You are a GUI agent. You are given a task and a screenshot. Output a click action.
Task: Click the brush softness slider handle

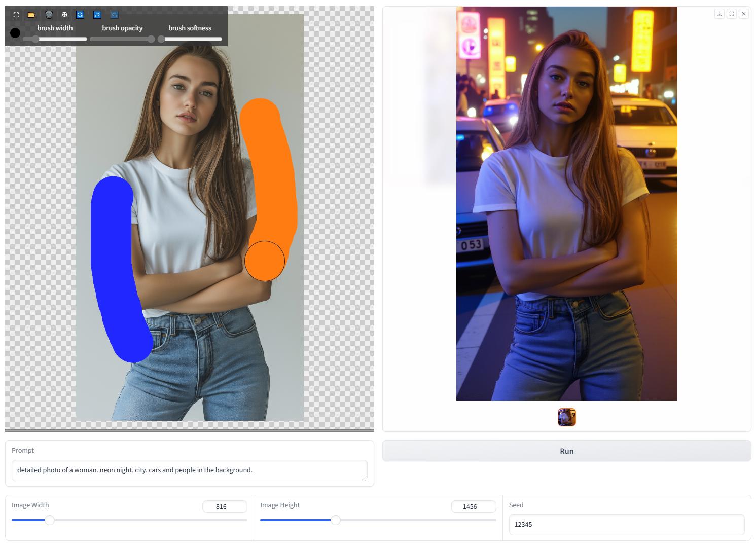pos(160,39)
